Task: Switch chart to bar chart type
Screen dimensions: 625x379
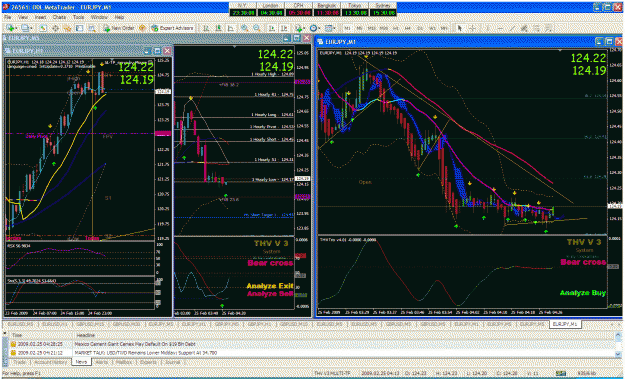Action: [x=206, y=28]
